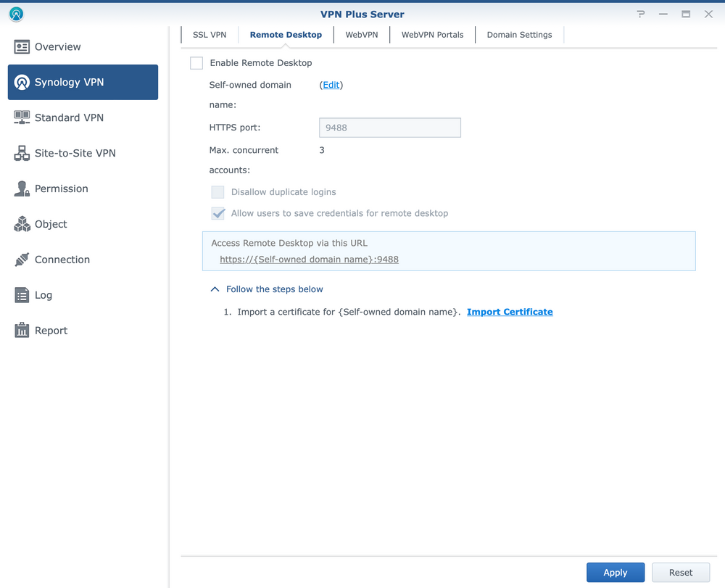725x588 pixels.
Task: Click the Synology VPN sidebar icon
Action: pos(22,82)
